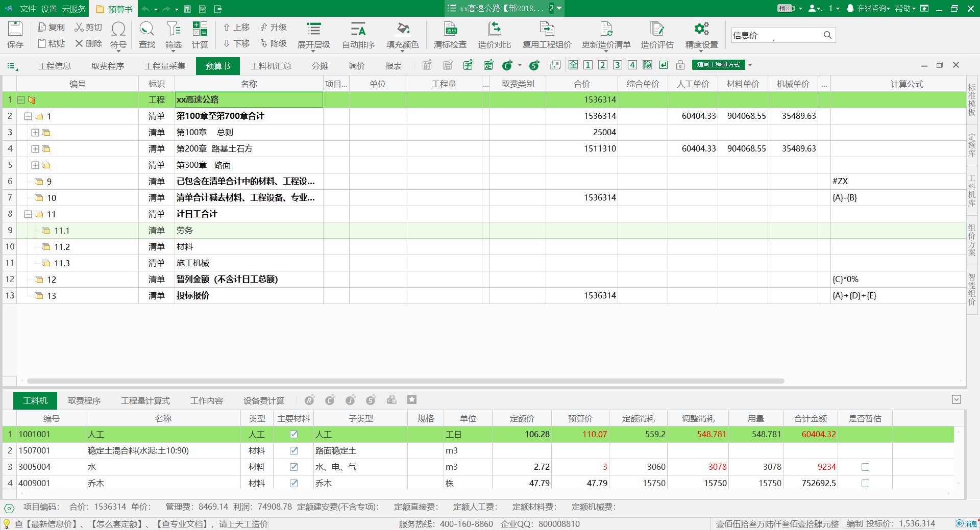Expand the 第200章 路基土石方 node
Image resolution: width=980 pixels, height=530 pixels.
coord(35,149)
